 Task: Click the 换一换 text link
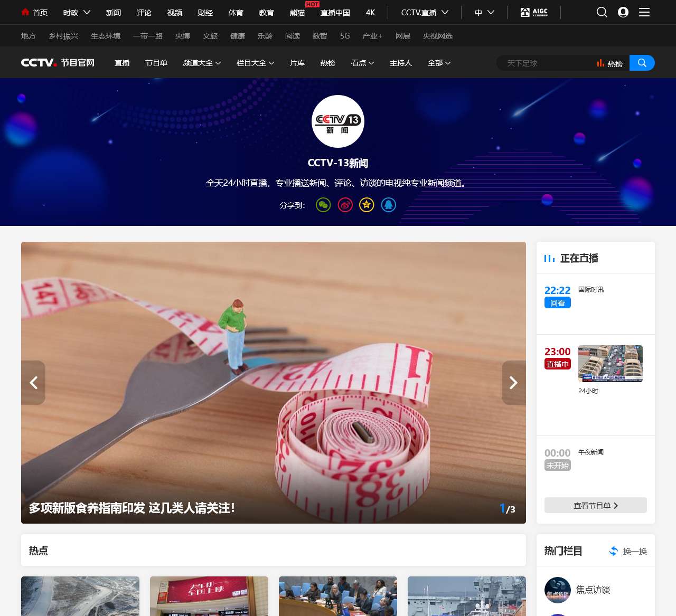(x=635, y=551)
